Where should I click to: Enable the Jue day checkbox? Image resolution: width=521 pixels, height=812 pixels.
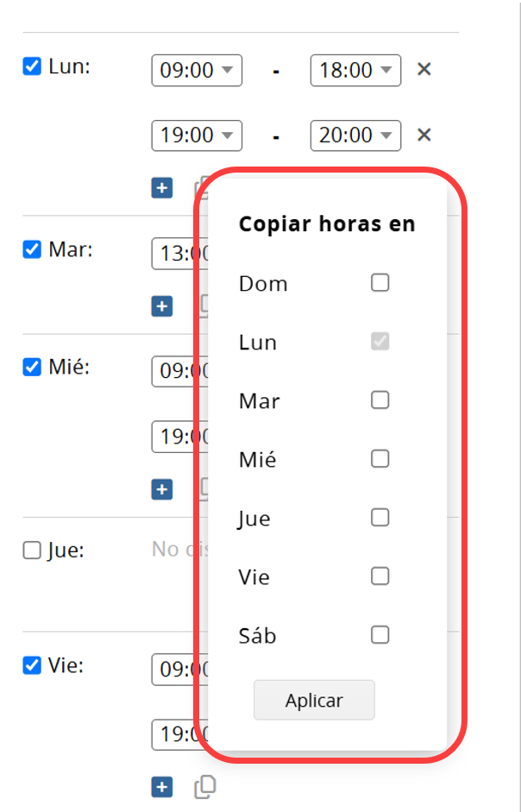coord(32,550)
